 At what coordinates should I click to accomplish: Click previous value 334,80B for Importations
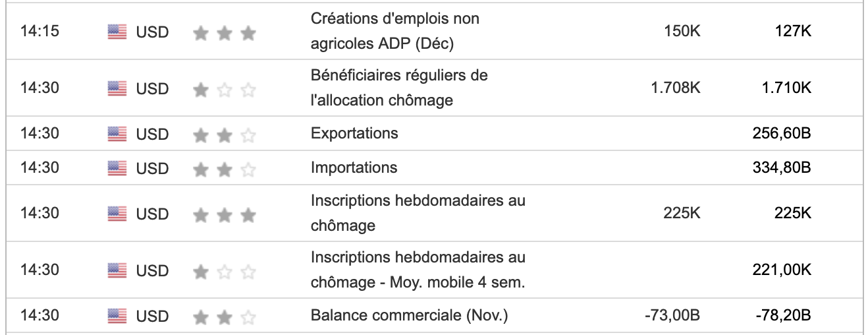coord(781,168)
